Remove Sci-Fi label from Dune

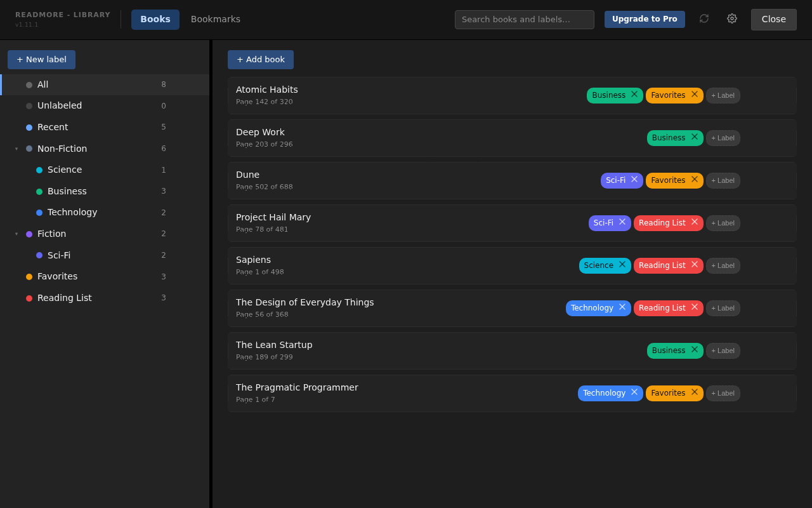tap(634, 180)
